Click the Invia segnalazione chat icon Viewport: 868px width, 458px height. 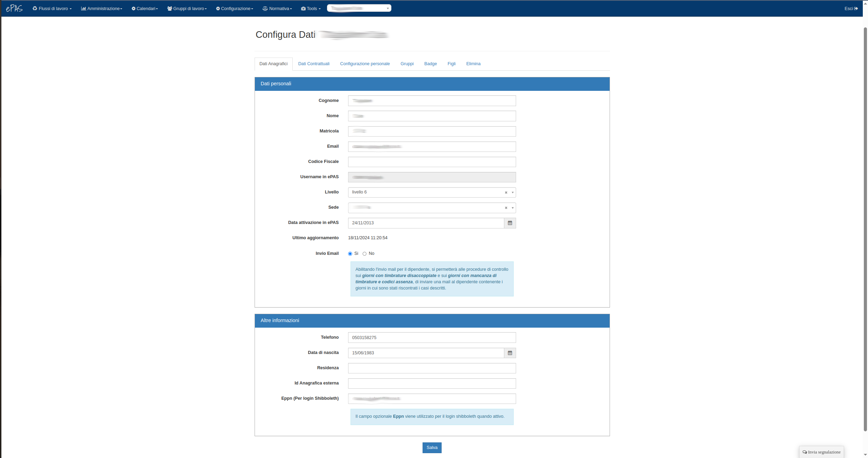(805, 452)
